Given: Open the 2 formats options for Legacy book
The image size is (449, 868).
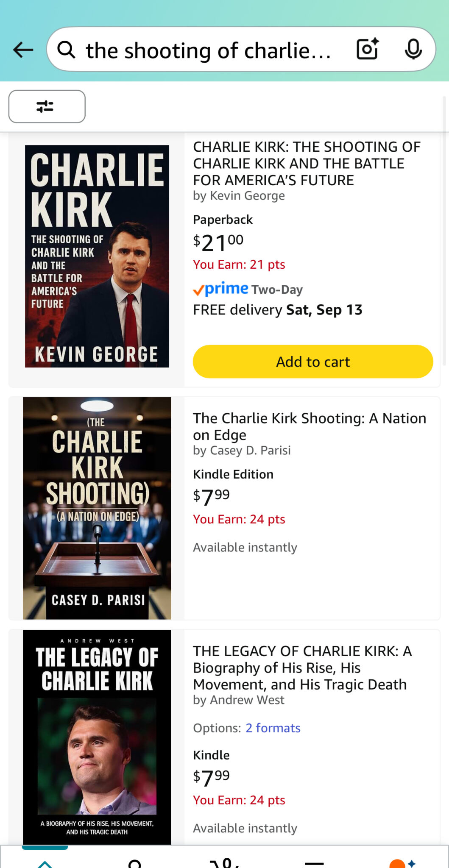Looking at the screenshot, I should pyautogui.click(x=273, y=728).
